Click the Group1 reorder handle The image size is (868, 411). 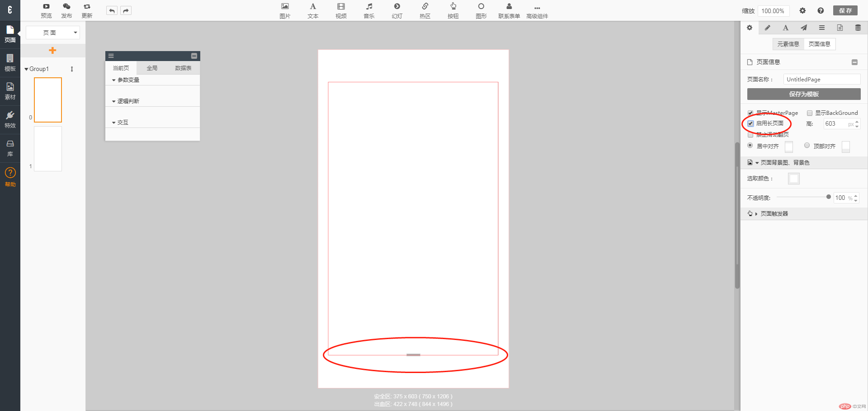pos(72,69)
